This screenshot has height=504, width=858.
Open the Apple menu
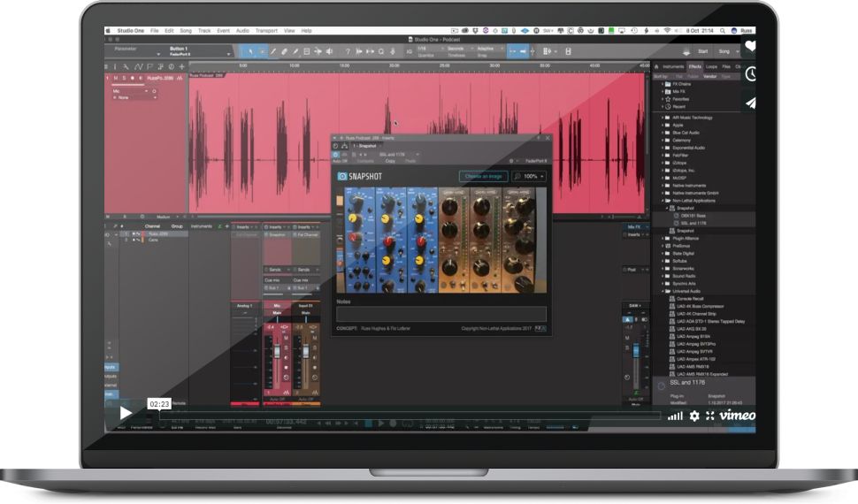click(x=108, y=31)
